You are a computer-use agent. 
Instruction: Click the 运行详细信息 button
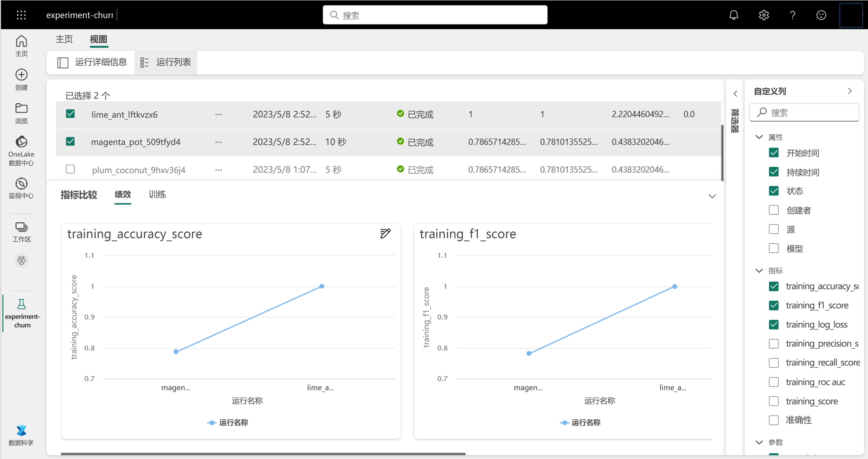[x=92, y=62]
